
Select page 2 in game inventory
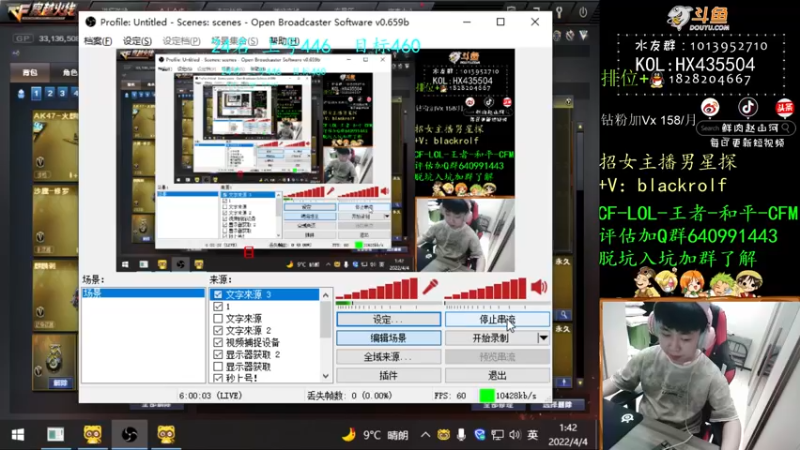coord(50,93)
